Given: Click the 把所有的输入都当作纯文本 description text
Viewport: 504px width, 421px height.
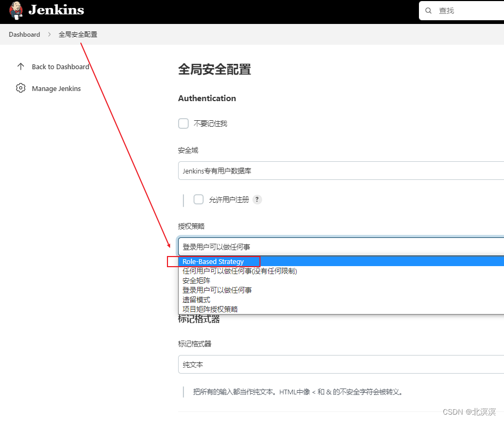Looking at the screenshot, I should point(298,392).
